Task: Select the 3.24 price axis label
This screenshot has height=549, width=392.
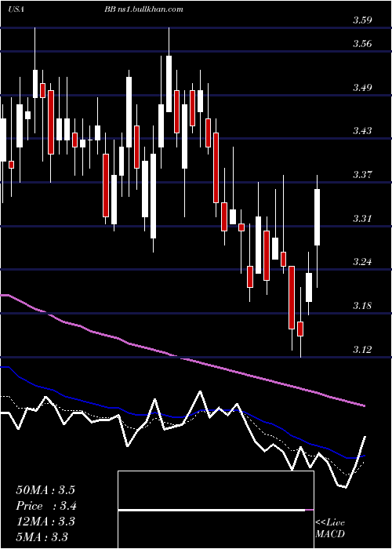Action: 362,262
